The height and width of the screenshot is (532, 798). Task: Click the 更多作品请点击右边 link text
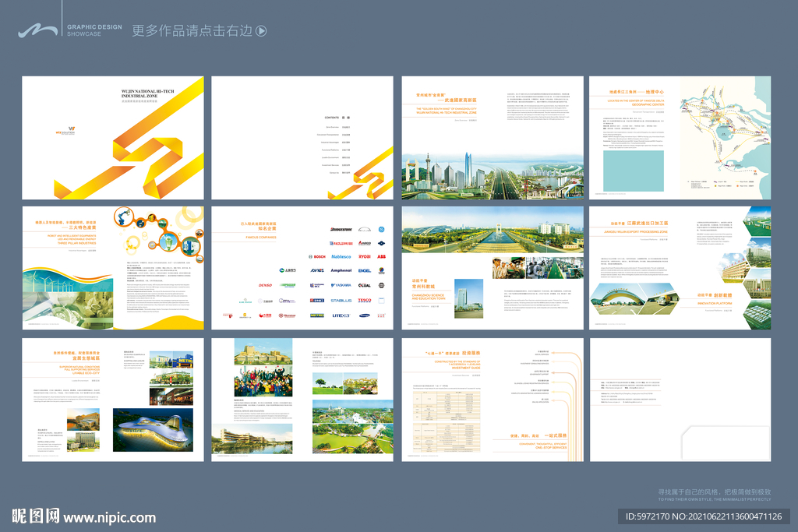(x=192, y=31)
